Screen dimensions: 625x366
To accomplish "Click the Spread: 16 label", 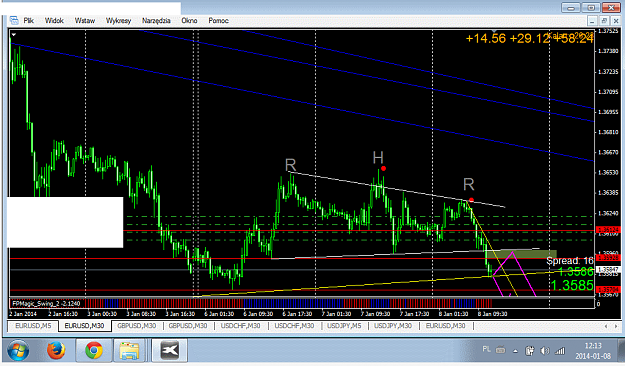I will [x=570, y=261].
